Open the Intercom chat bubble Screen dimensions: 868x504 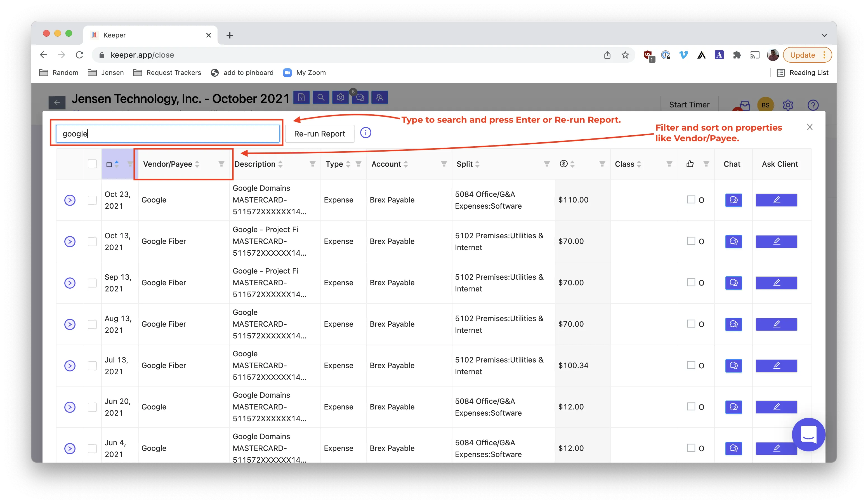(808, 434)
